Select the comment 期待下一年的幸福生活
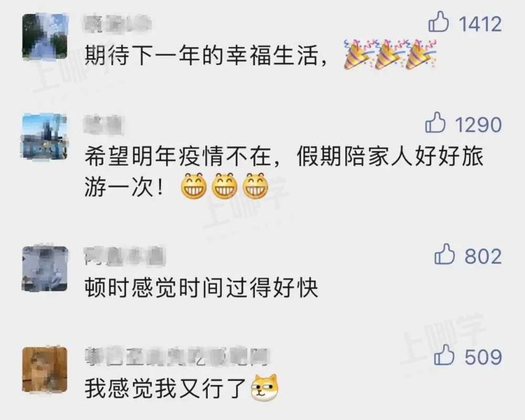 point(206,55)
